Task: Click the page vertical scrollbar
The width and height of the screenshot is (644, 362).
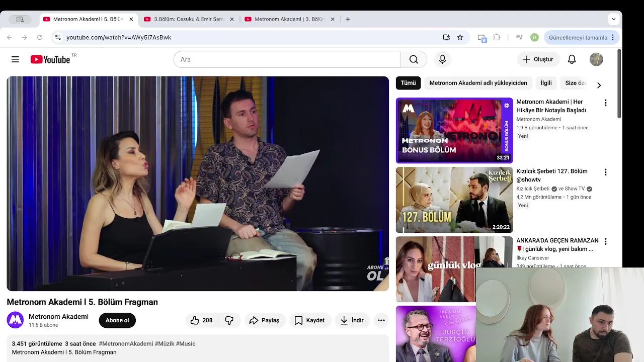Action: coord(620,84)
